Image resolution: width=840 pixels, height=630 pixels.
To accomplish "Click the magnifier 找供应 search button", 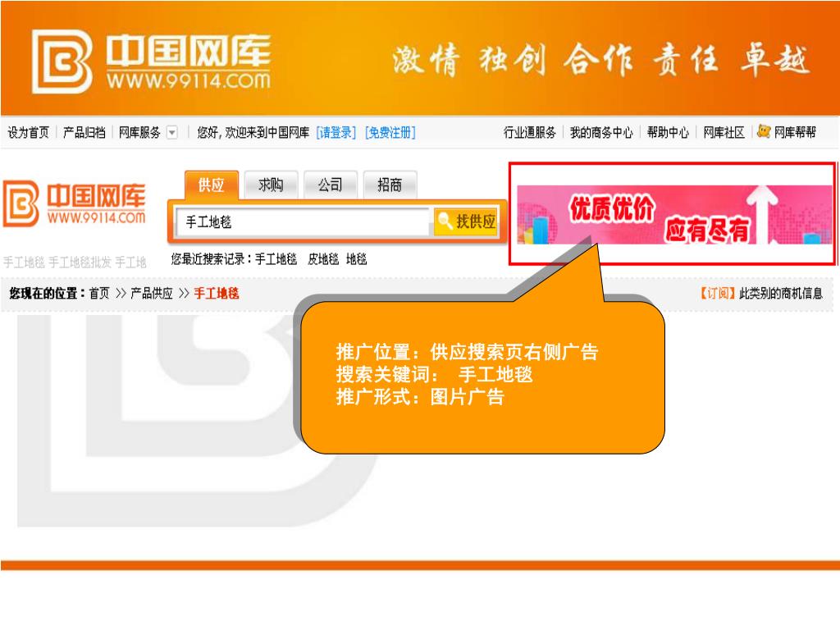I will coord(466,221).
